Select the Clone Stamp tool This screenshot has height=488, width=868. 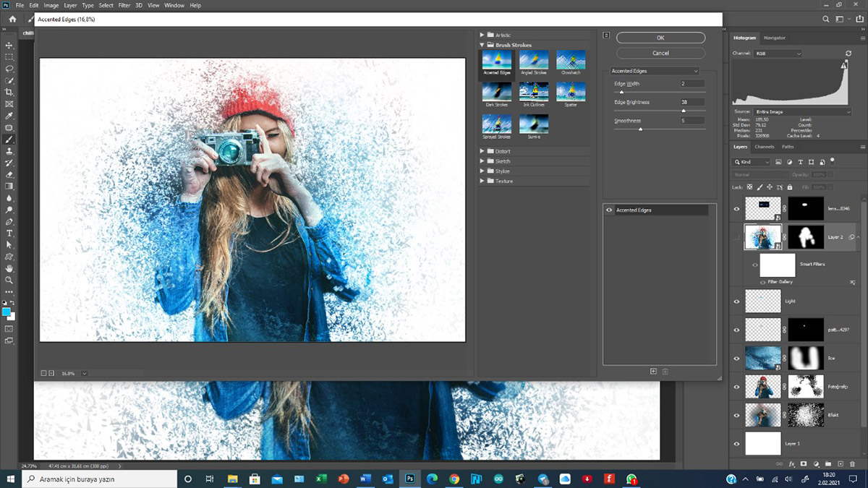9,151
